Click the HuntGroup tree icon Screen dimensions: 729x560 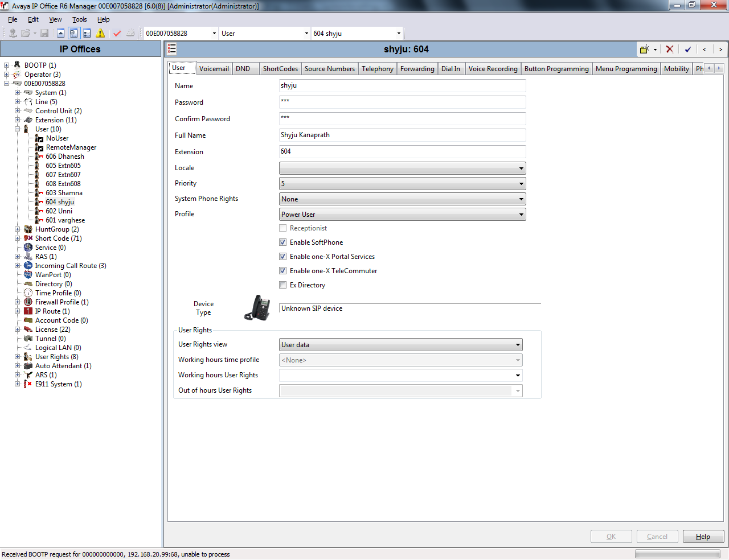(x=28, y=229)
